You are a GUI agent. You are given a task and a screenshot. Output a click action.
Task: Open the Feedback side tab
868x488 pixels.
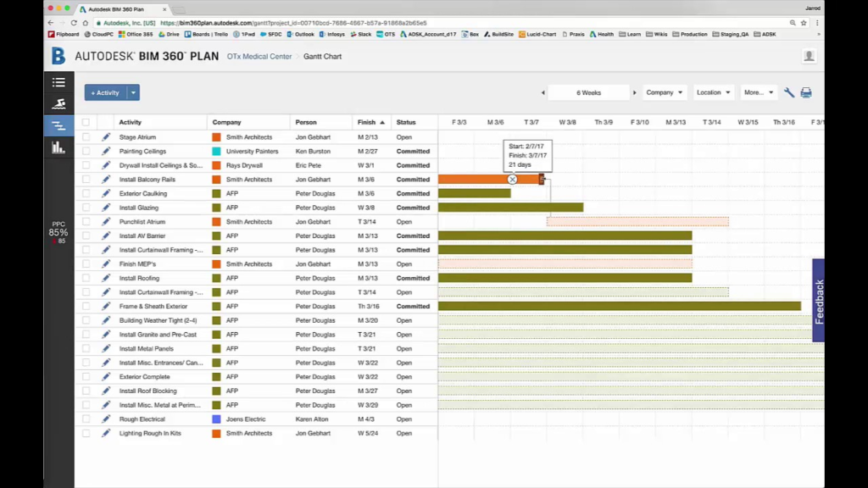click(819, 301)
